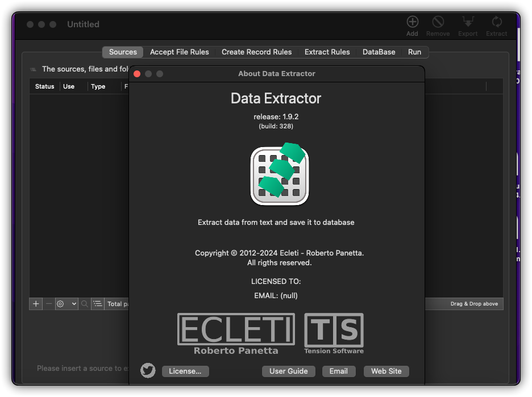
Task: Click the plus button below sources list
Action: (36, 304)
